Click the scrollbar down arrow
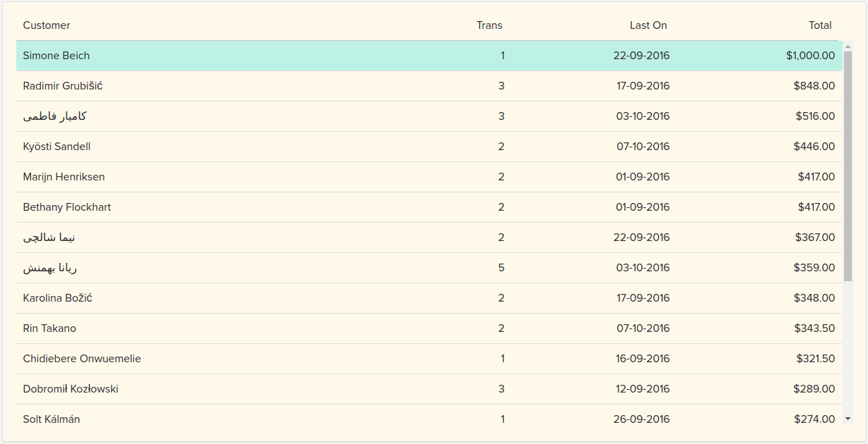This screenshot has height=444, width=868. click(848, 419)
